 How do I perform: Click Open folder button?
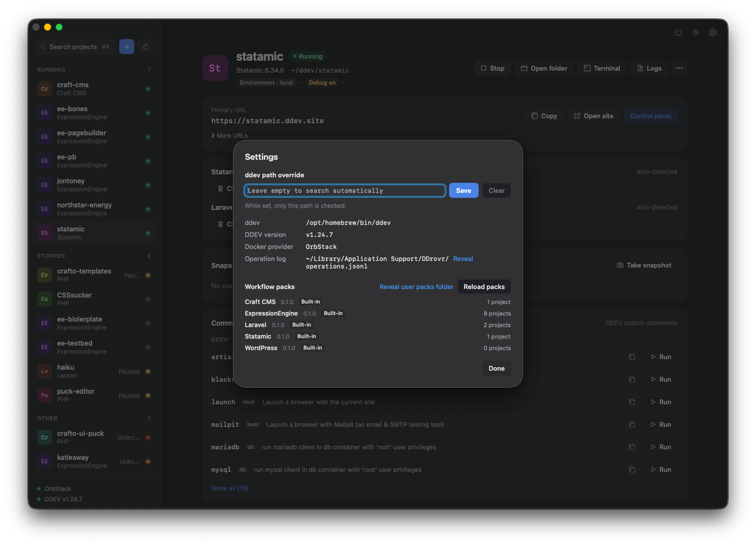point(544,68)
